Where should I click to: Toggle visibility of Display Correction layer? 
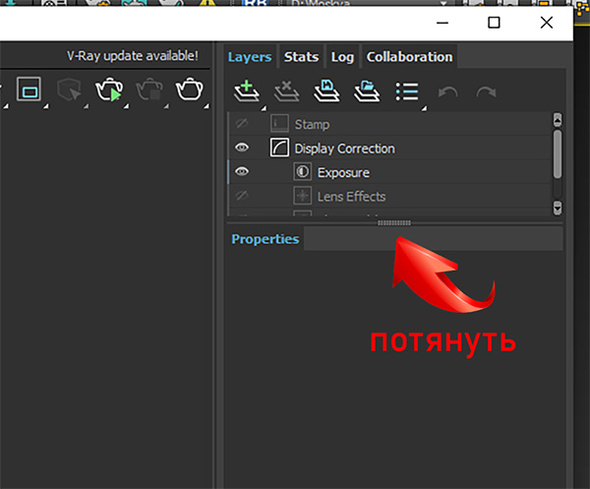[x=242, y=147]
